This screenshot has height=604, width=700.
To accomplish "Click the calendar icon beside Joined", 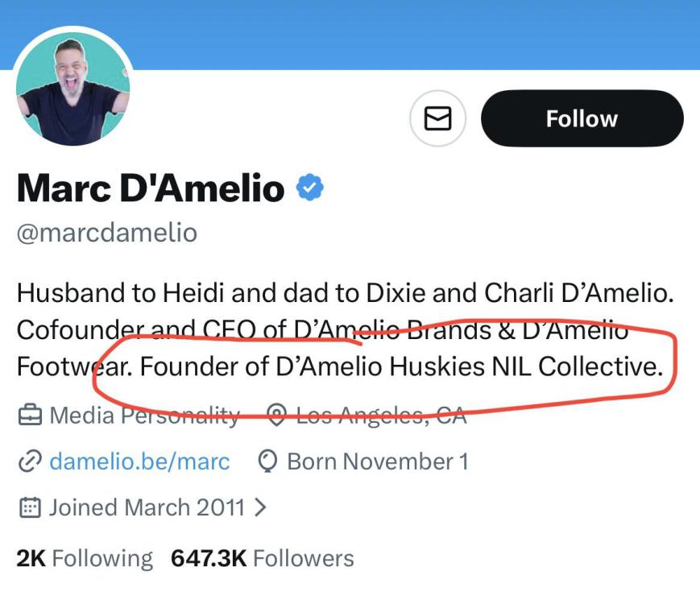I will pyautogui.click(x=30, y=507).
